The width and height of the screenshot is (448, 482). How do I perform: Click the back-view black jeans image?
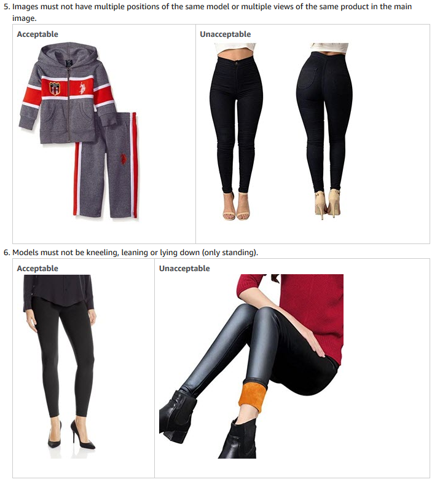(x=326, y=130)
